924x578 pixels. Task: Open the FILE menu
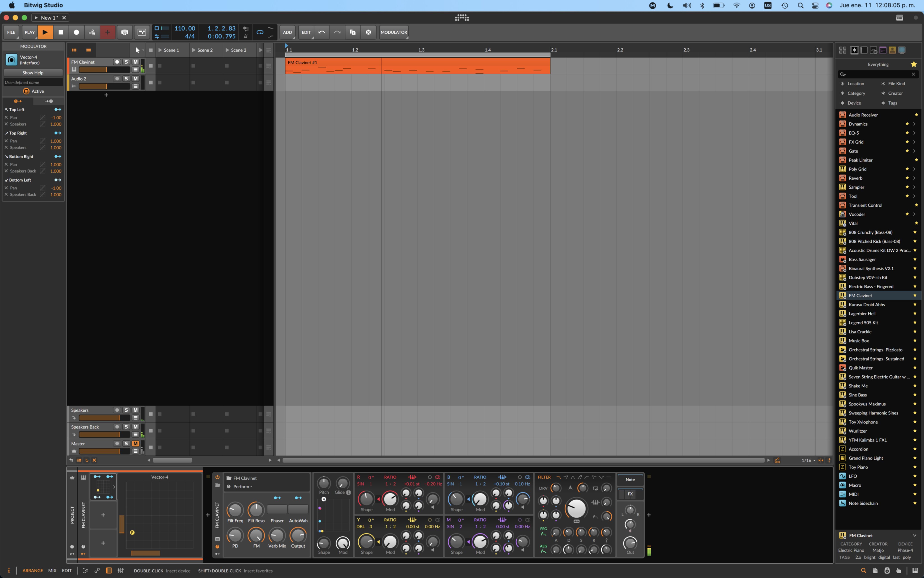pos(11,32)
